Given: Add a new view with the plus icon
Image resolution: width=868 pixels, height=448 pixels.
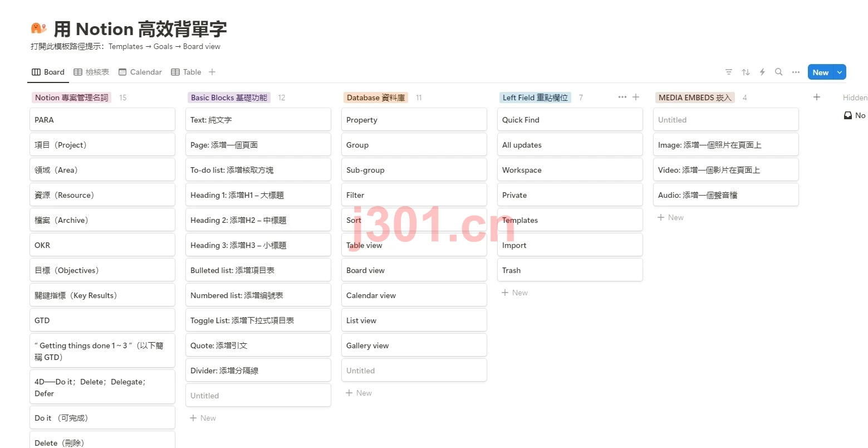Looking at the screenshot, I should coord(212,72).
